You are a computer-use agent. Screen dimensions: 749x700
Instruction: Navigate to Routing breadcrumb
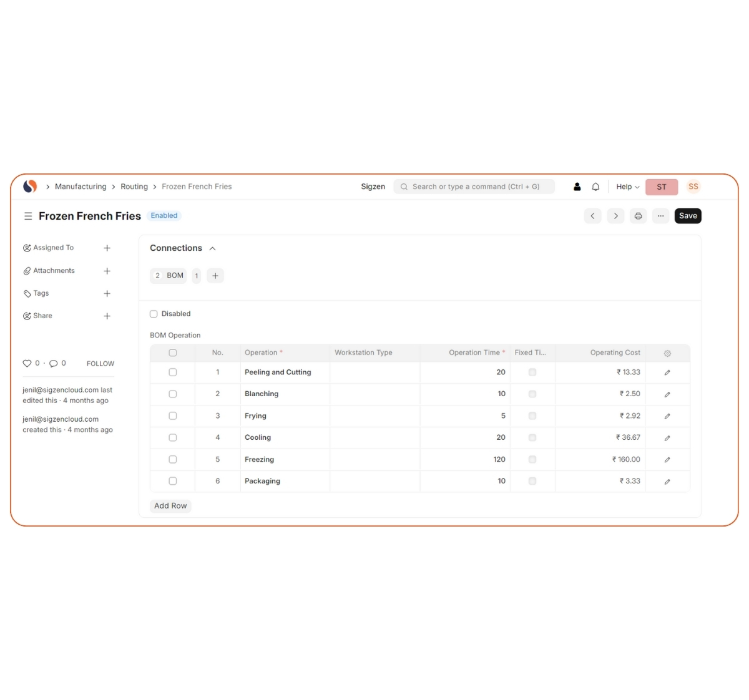134,187
